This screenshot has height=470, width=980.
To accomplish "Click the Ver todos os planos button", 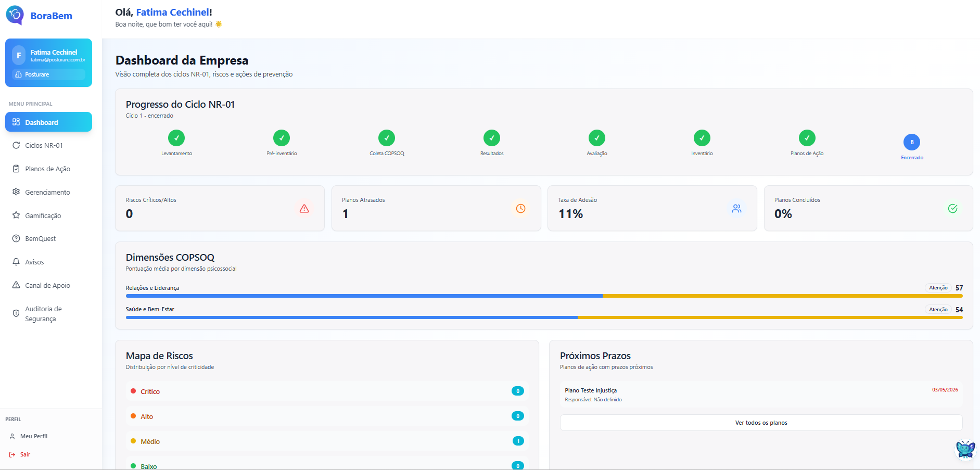I will pyautogui.click(x=761, y=423).
